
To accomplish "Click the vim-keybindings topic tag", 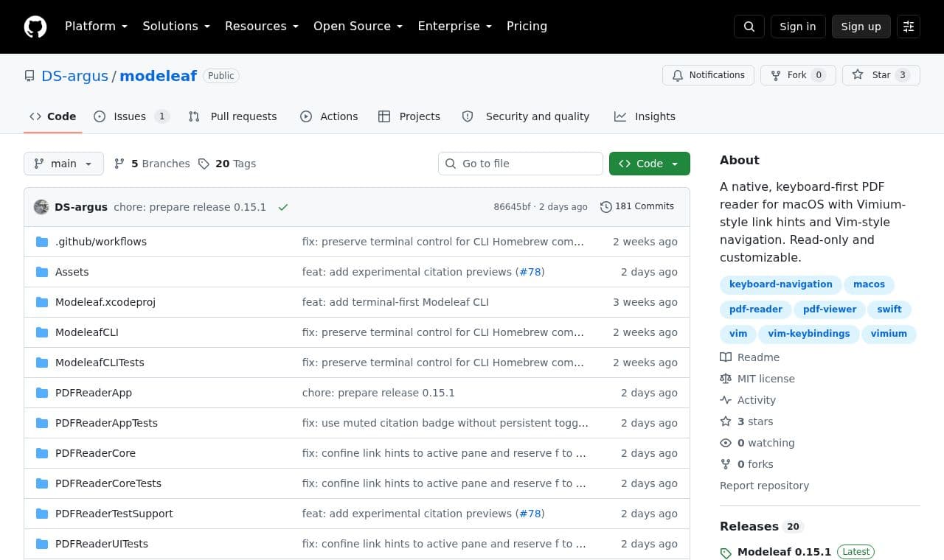I will pos(808,334).
